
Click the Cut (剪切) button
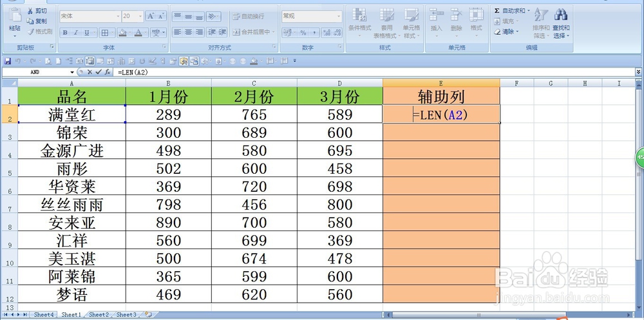click(x=37, y=11)
